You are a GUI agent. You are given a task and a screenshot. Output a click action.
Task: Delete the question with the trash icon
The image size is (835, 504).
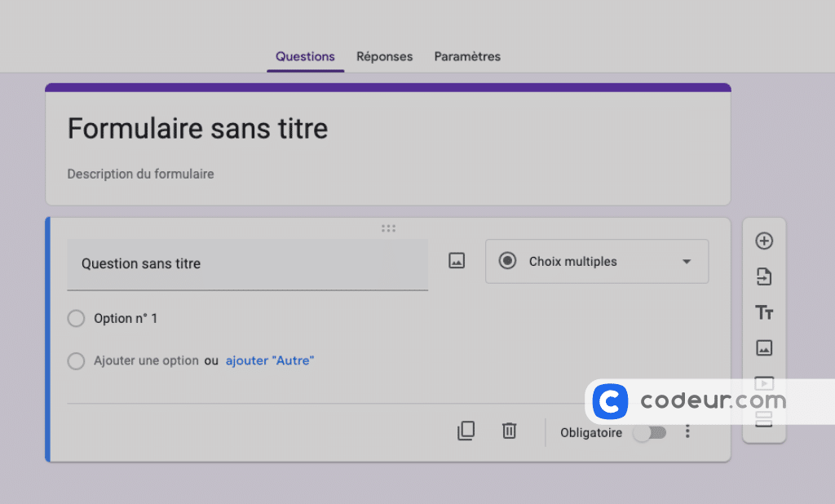pyautogui.click(x=509, y=431)
